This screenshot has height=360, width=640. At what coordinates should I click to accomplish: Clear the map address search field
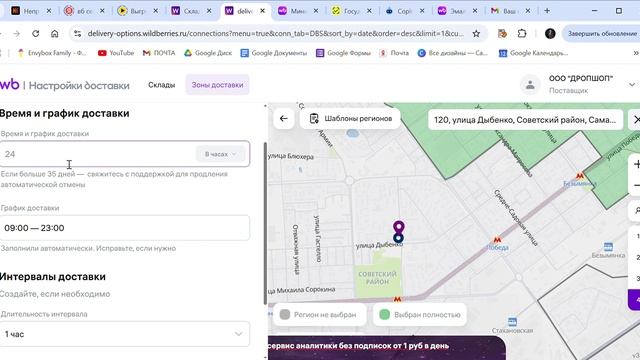pos(636,119)
